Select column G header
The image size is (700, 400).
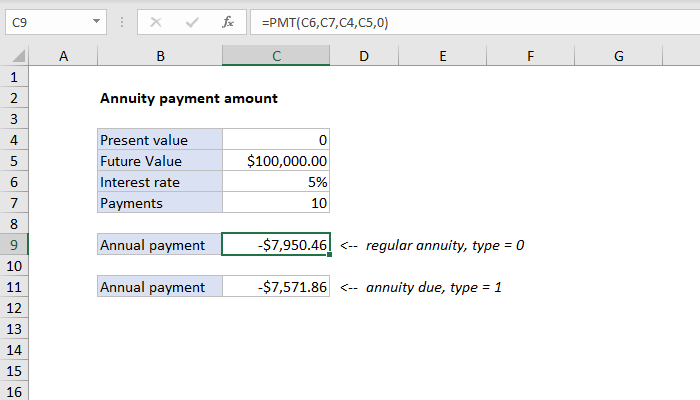(619, 58)
